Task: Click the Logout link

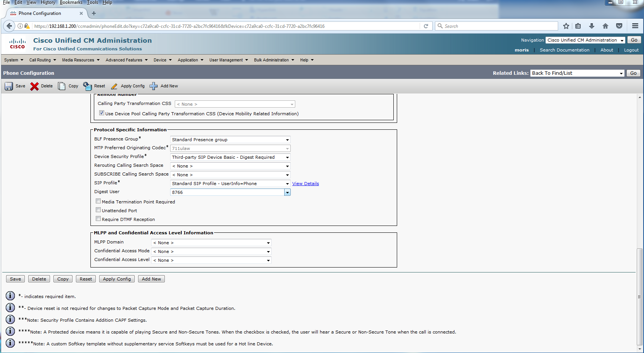Action: pyautogui.click(x=631, y=50)
